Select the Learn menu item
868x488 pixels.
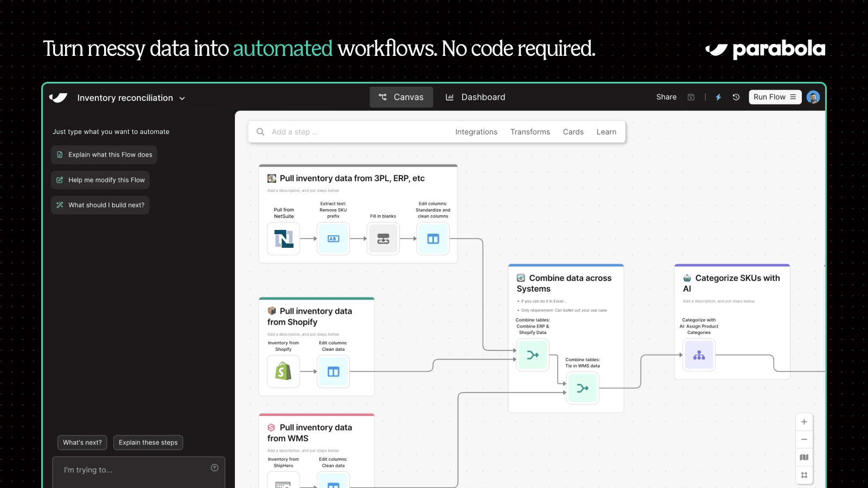607,132
